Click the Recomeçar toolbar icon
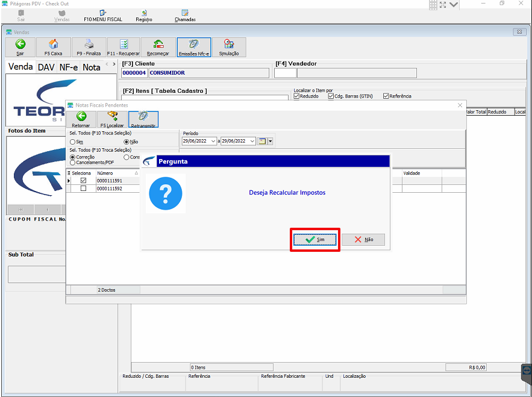 158,47
